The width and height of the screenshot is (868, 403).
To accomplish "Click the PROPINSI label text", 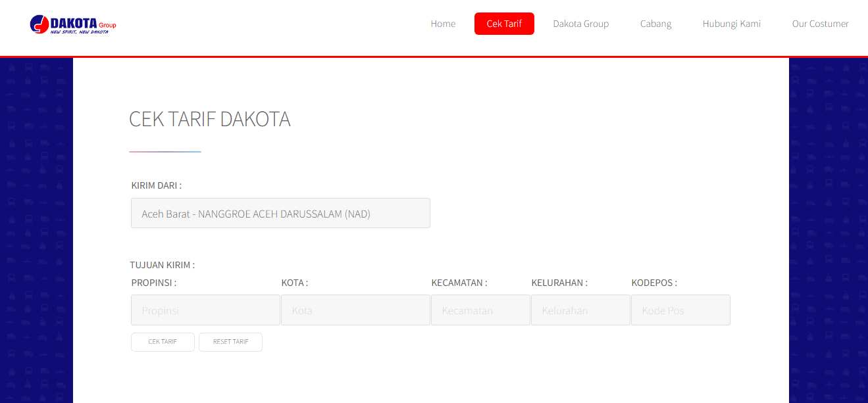I will pos(154,283).
